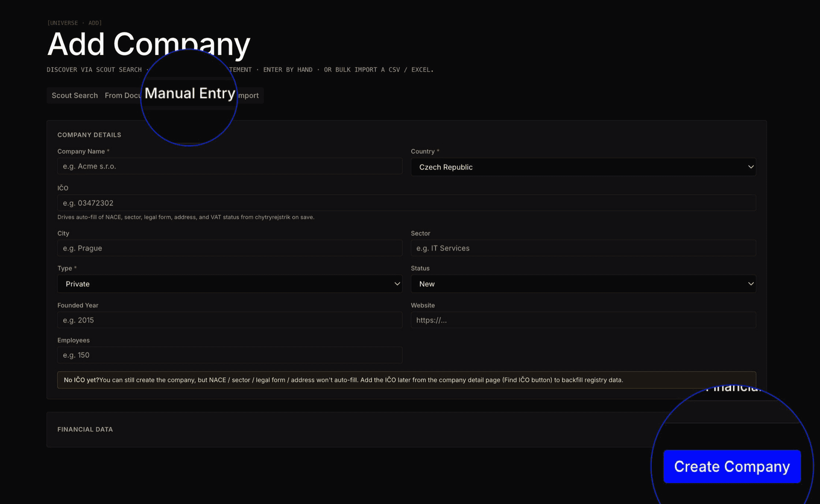The image size is (820, 504).
Task: Click the Add Company page title
Action: coord(149,44)
